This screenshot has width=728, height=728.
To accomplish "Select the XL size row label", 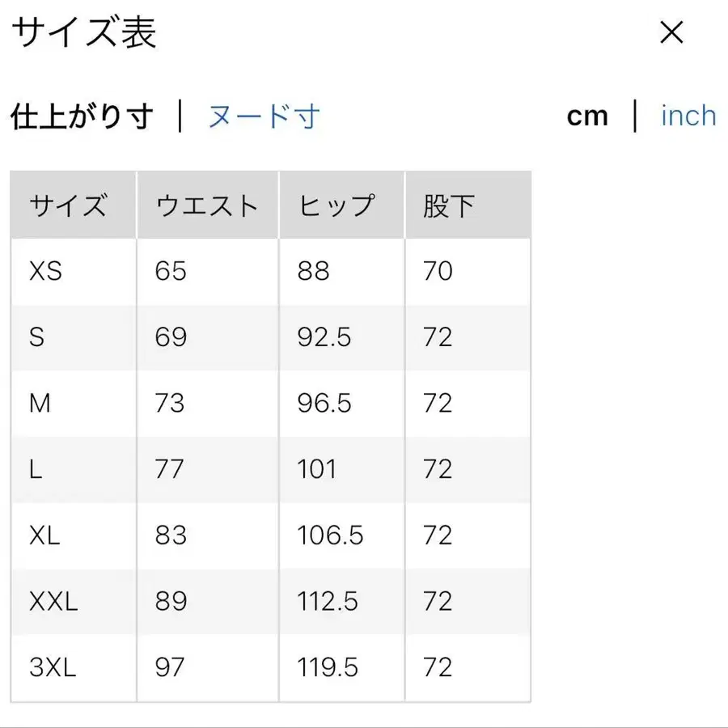I will [x=45, y=535].
